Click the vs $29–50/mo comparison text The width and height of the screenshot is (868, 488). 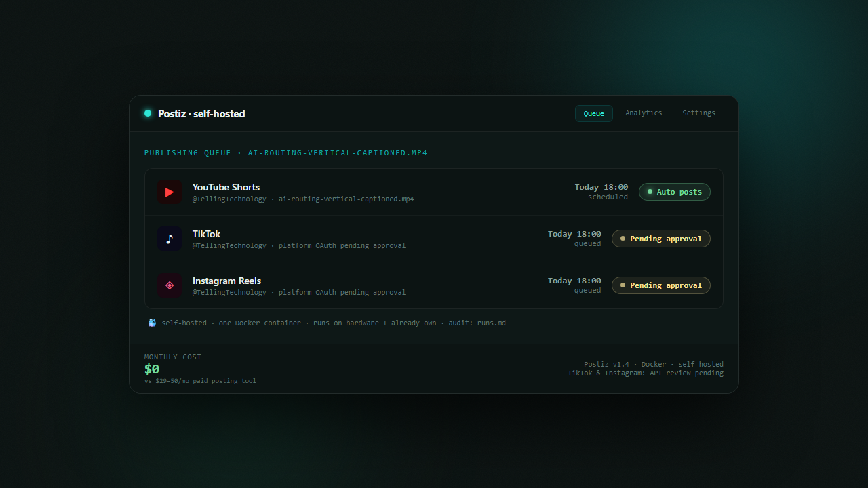(201, 381)
